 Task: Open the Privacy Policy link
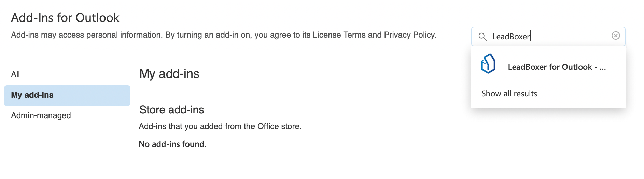point(409,35)
